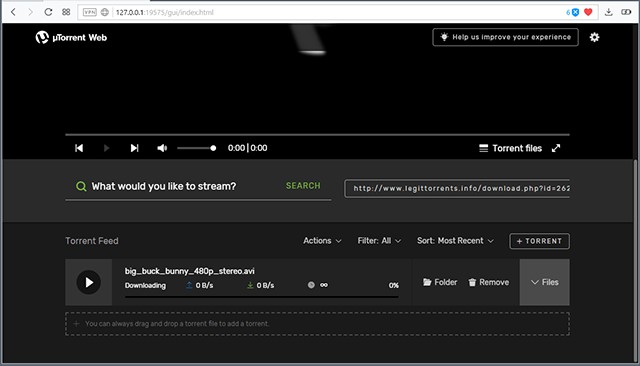Toggle fullscreen with the expand arrows icon
Screen dimensions: 640x366
pos(556,148)
